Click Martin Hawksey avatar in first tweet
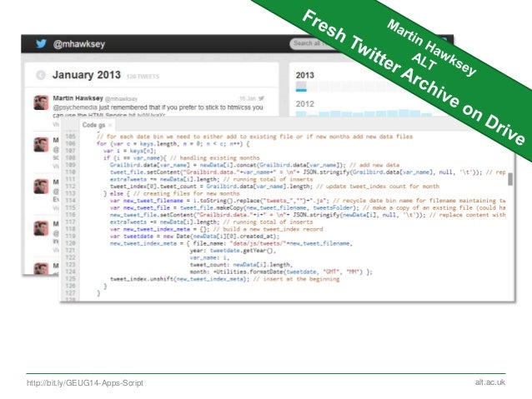The width and height of the screenshot is (532, 399). (x=41, y=102)
